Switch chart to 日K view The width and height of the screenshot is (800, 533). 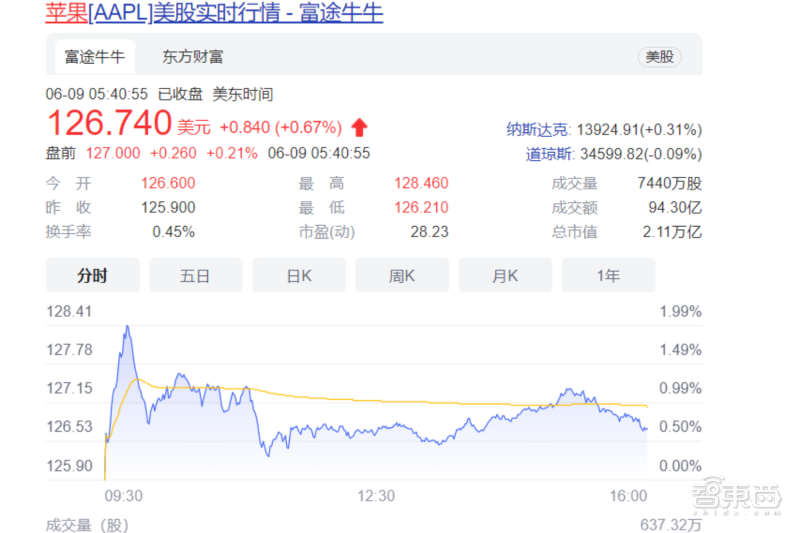tap(299, 275)
